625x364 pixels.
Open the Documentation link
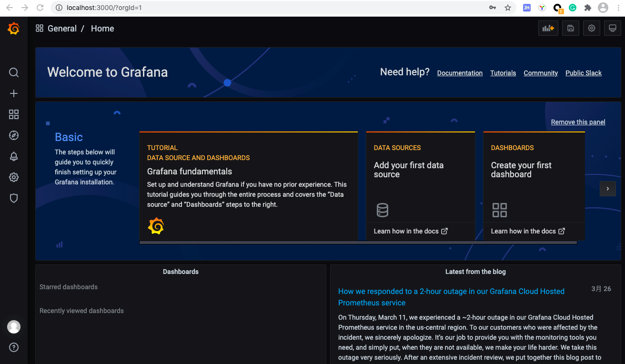460,73
